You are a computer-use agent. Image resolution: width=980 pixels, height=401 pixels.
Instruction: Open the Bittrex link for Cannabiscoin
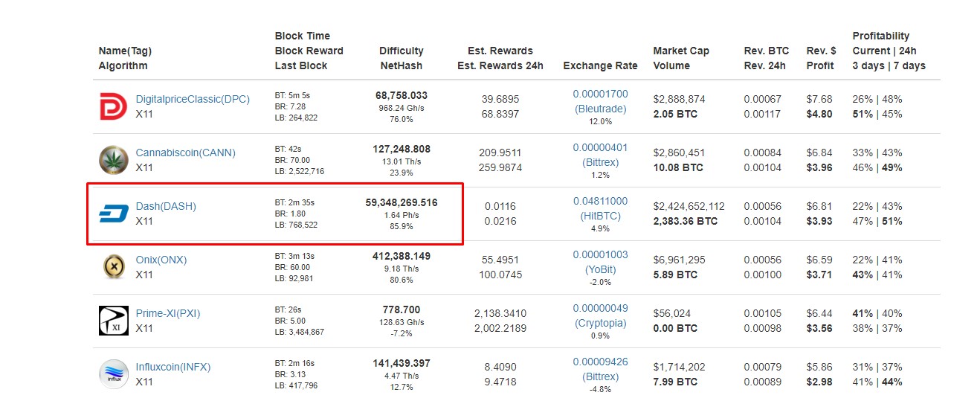(x=600, y=161)
